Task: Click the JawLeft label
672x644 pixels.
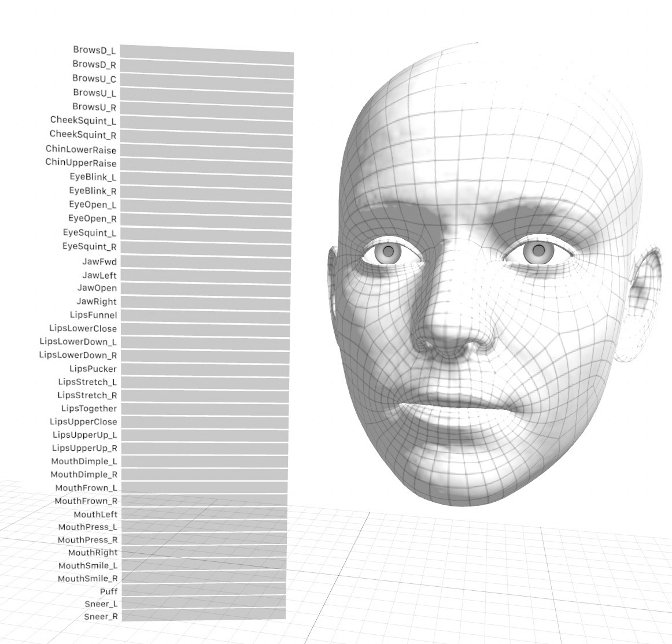Action: coord(99,275)
